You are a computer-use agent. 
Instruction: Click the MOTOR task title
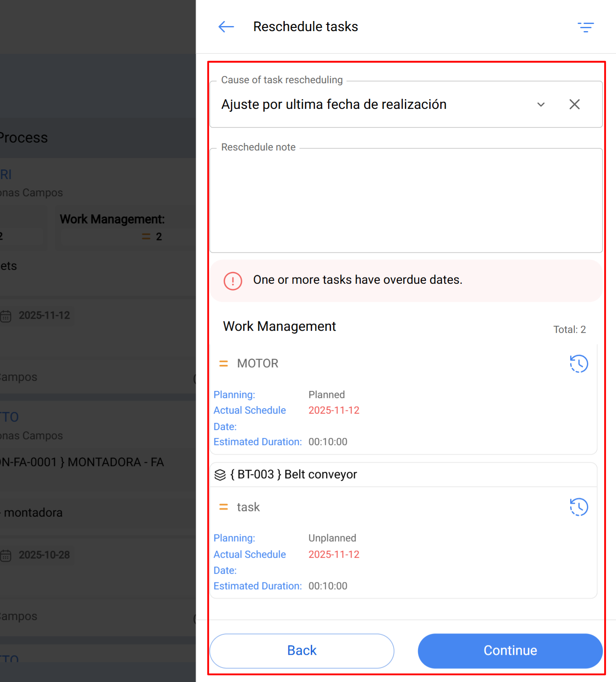point(257,364)
